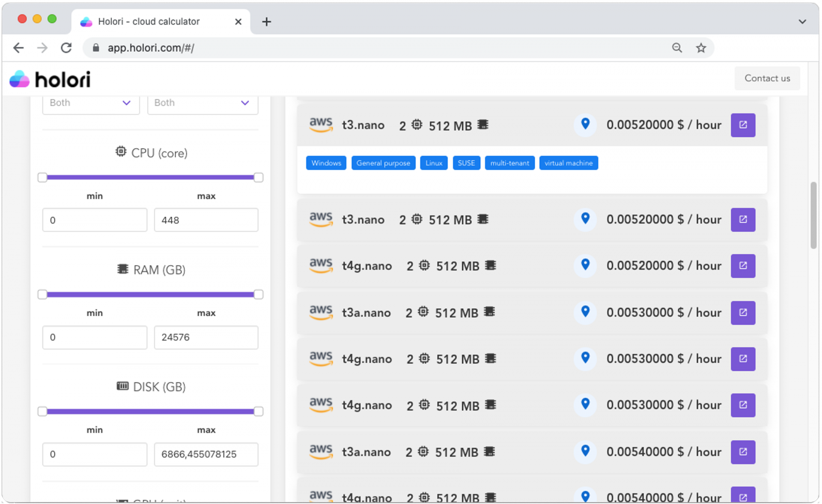
Task: Click the external link button for t3a.nano $0.00540000
Action: pos(743,452)
